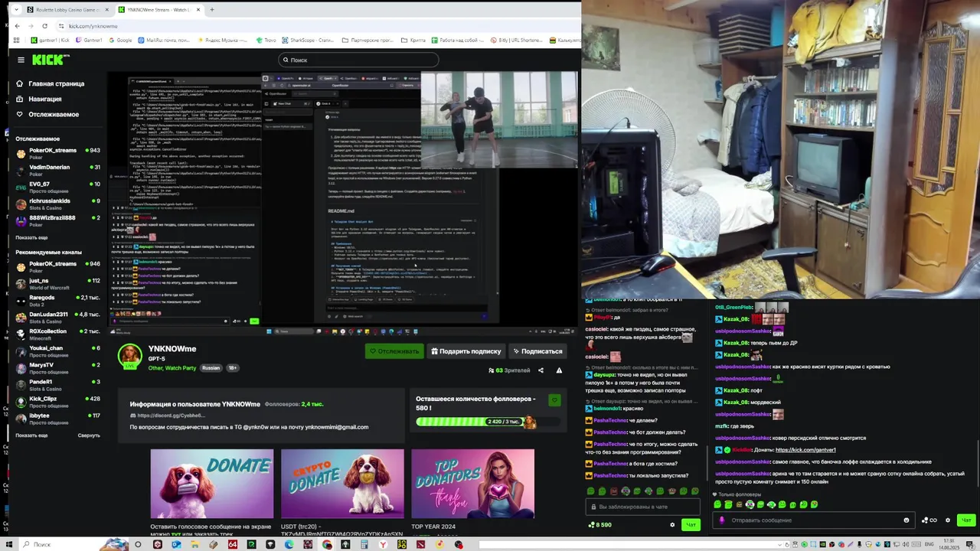This screenshot has height=551, width=980.
Task: Open Youkai_chan recommended channel
Action: pyautogui.click(x=58, y=350)
